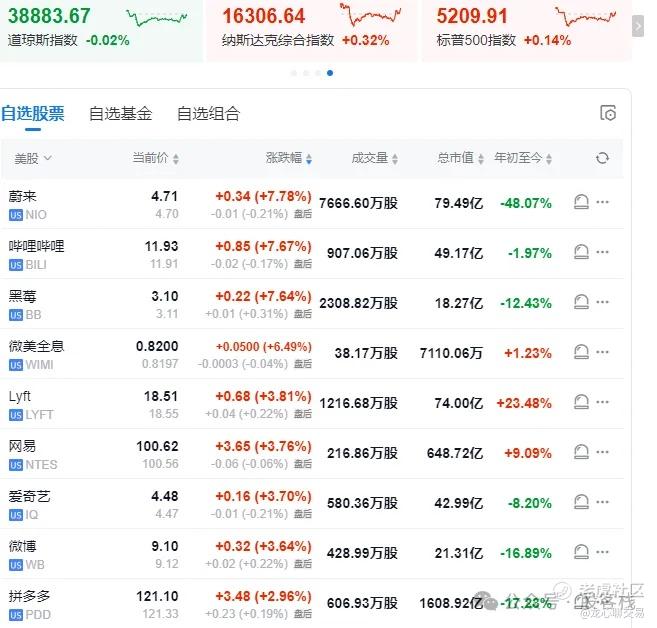Screen dimensions: 657x628
Task: Open more options for WB row
Action: tap(603, 551)
